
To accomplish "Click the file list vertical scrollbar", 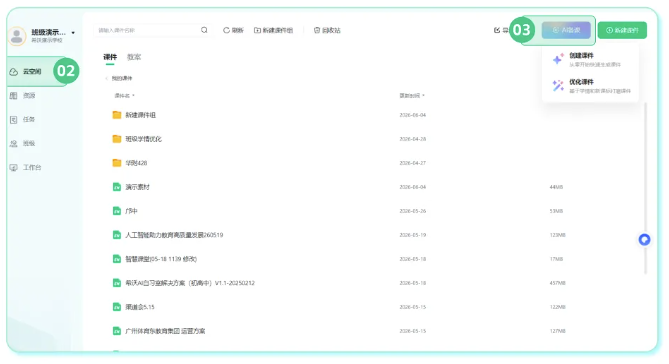I will tap(646, 188).
